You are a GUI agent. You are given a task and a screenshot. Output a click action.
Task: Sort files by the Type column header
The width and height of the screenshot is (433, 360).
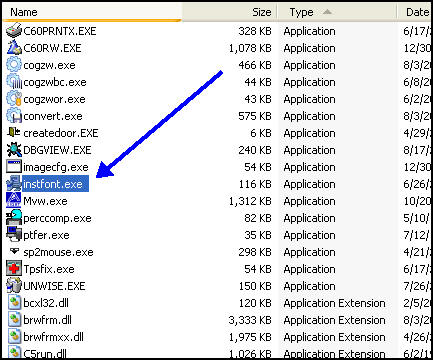pos(337,12)
